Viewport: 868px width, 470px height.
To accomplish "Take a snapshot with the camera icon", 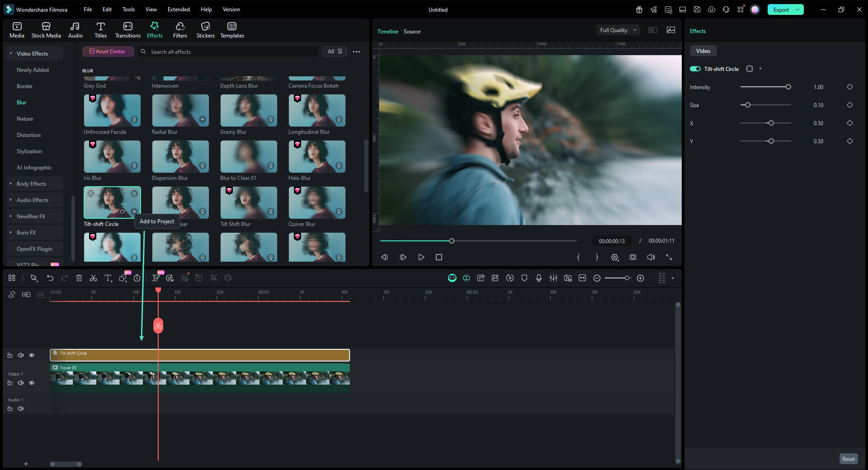I will click(x=633, y=257).
